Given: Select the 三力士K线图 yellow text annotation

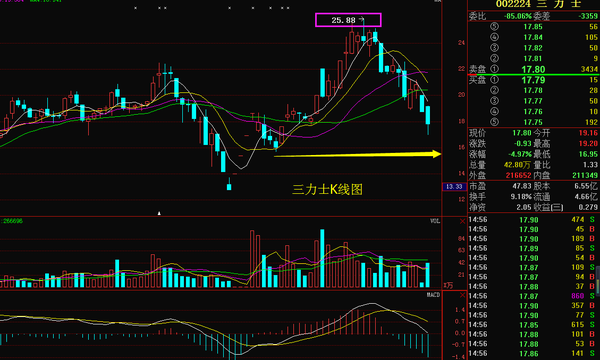Looking at the screenshot, I should pos(327,189).
